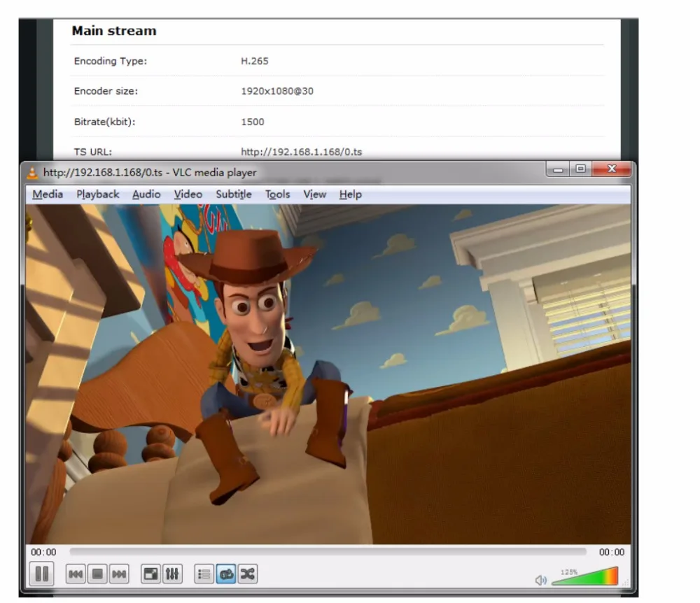Minimize the VLC media player window
The image size is (700, 603).
558,169
